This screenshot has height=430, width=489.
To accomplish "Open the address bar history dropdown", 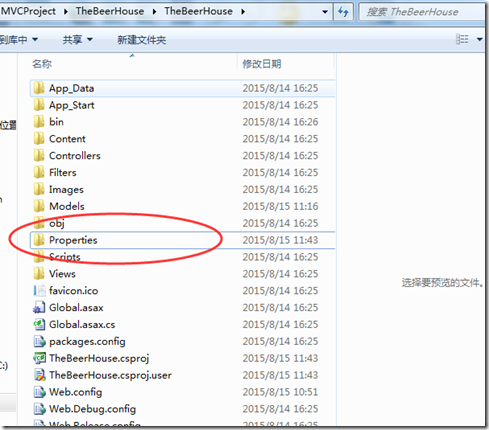I will 325,12.
